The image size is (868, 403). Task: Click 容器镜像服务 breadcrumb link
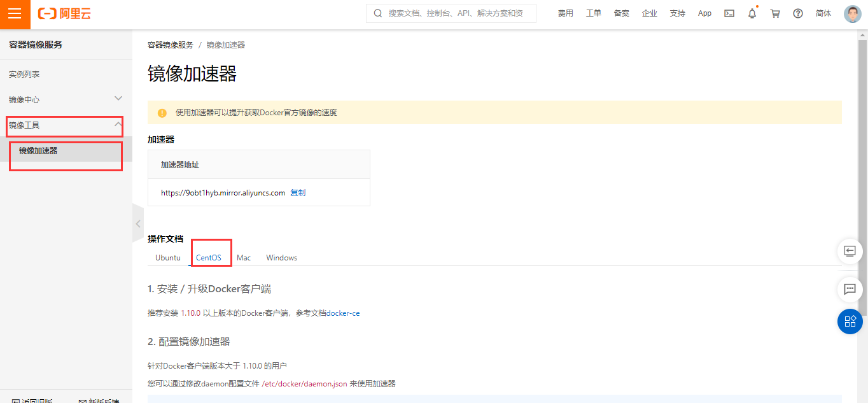pyautogui.click(x=171, y=45)
